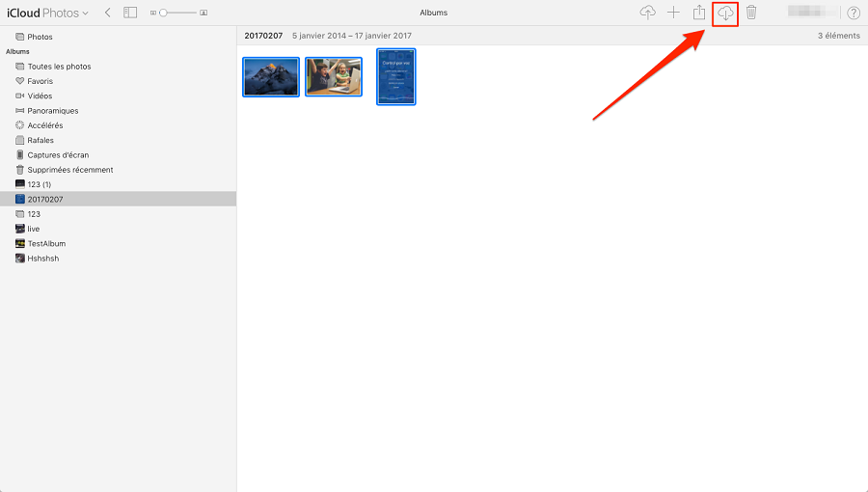Toggle the sidebar panel icon
This screenshot has width=868, height=492.
130,13
